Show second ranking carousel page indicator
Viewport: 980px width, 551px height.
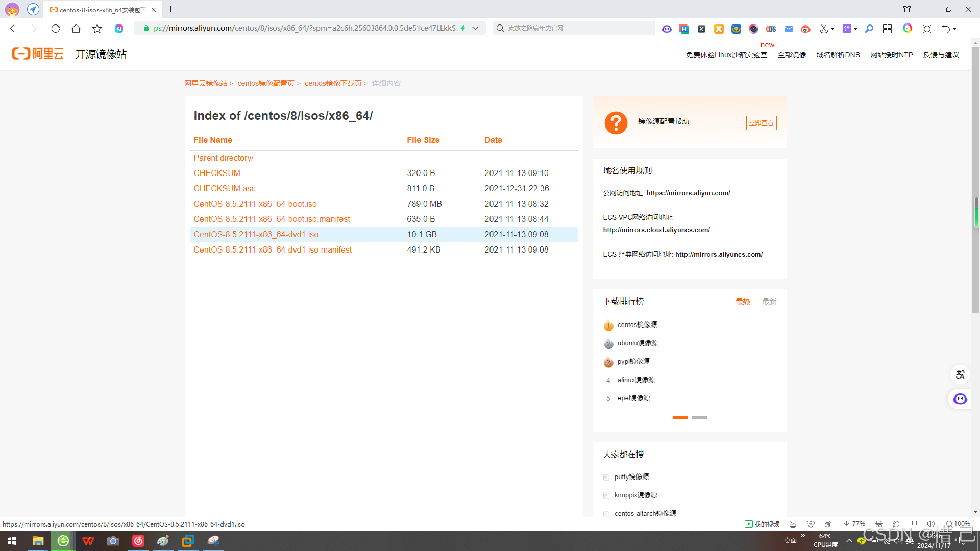coord(699,417)
